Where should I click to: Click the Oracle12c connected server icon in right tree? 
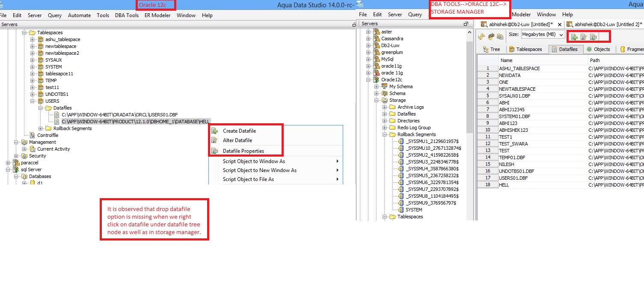tap(377, 80)
